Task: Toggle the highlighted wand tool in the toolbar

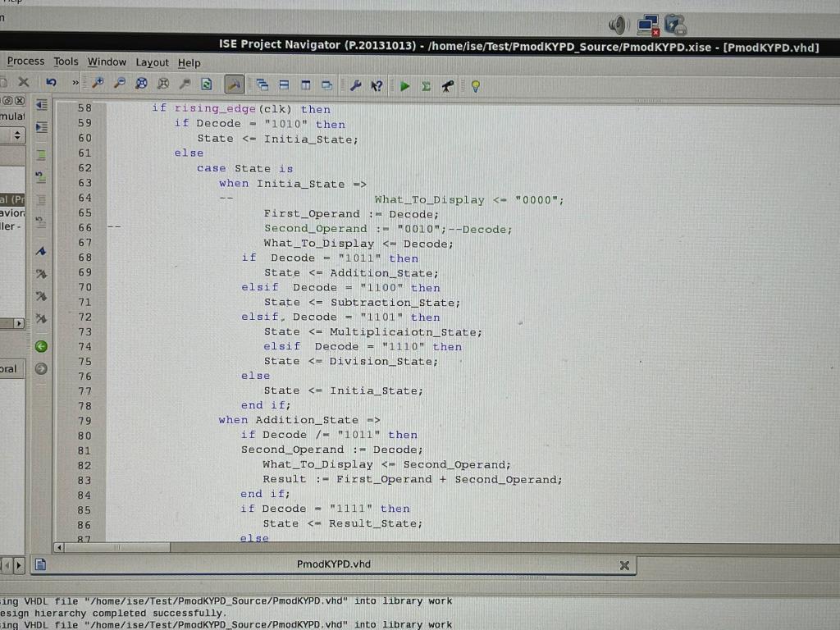Action: 234,84
